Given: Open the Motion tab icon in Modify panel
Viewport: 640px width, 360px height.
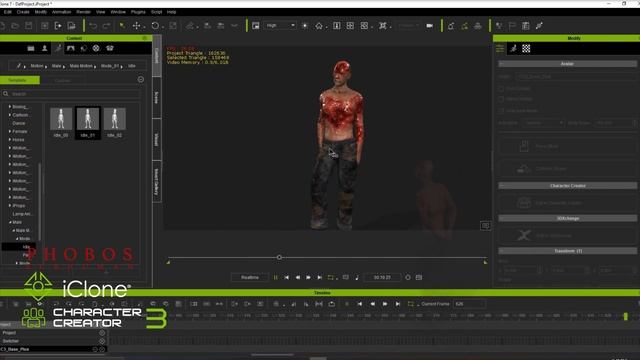Looking at the screenshot, I should click(513, 49).
